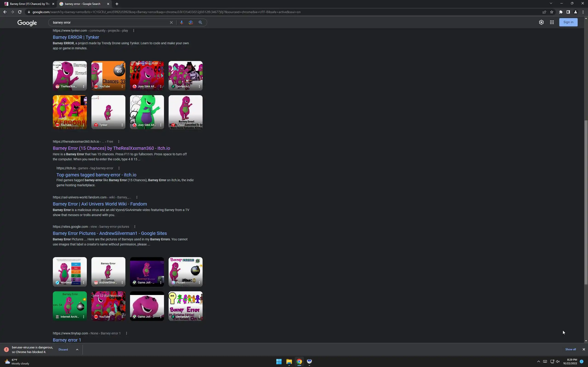Show hidden system tray icons

(538, 361)
